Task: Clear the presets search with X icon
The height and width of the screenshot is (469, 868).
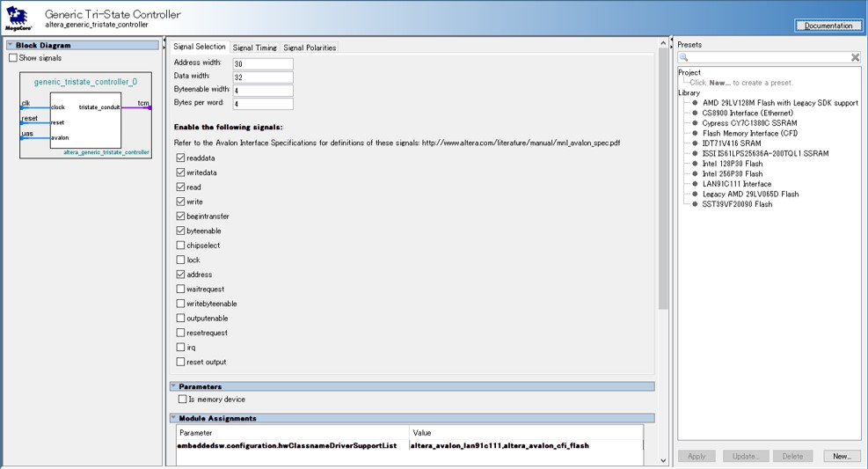Action: coord(854,57)
